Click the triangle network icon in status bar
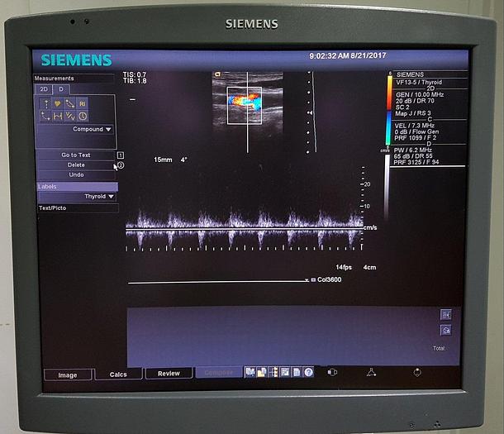 click(x=371, y=373)
